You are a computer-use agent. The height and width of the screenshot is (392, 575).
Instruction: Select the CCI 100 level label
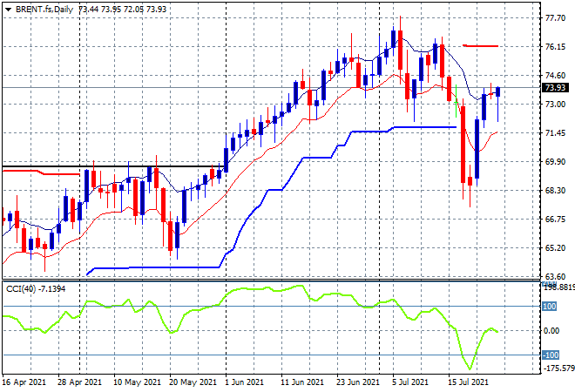click(x=549, y=306)
